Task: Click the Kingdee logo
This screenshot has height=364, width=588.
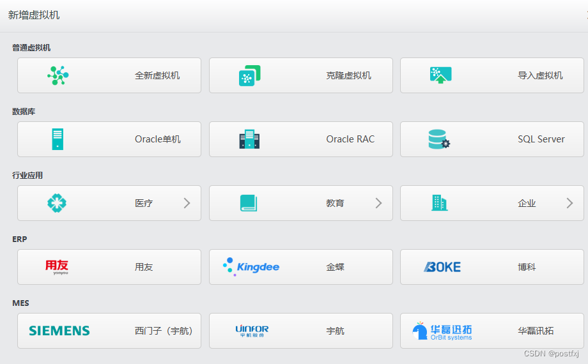Action: point(251,267)
